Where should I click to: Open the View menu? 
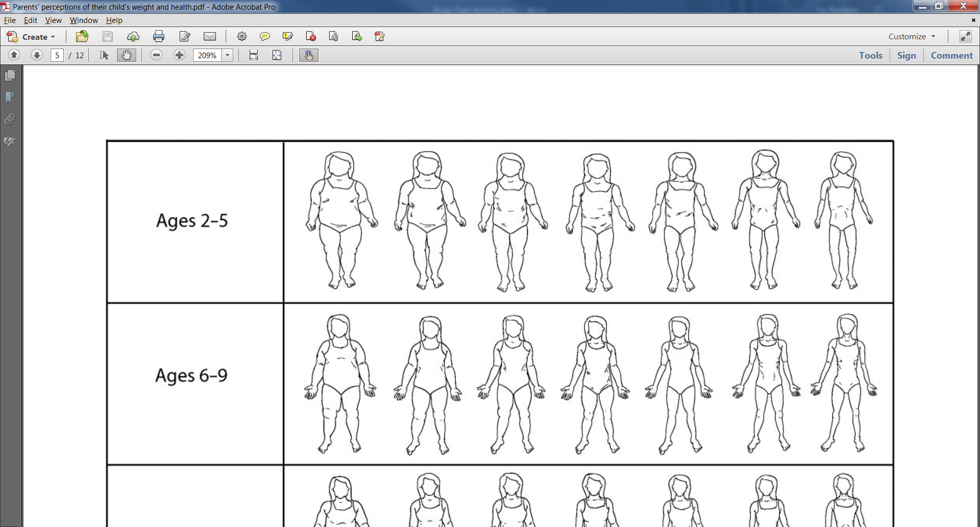(x=53, y=20)
